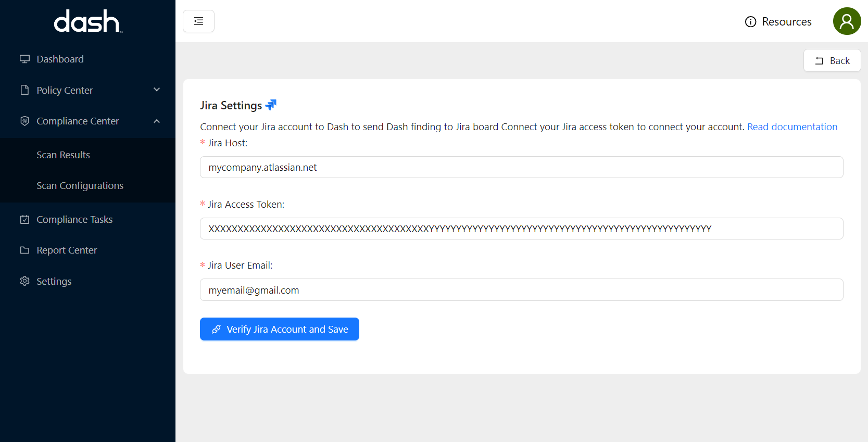Image resolution: width=868 pixels, height=442 pixels.
Task: Click into the Jira Access Token field
Action: 521,229
